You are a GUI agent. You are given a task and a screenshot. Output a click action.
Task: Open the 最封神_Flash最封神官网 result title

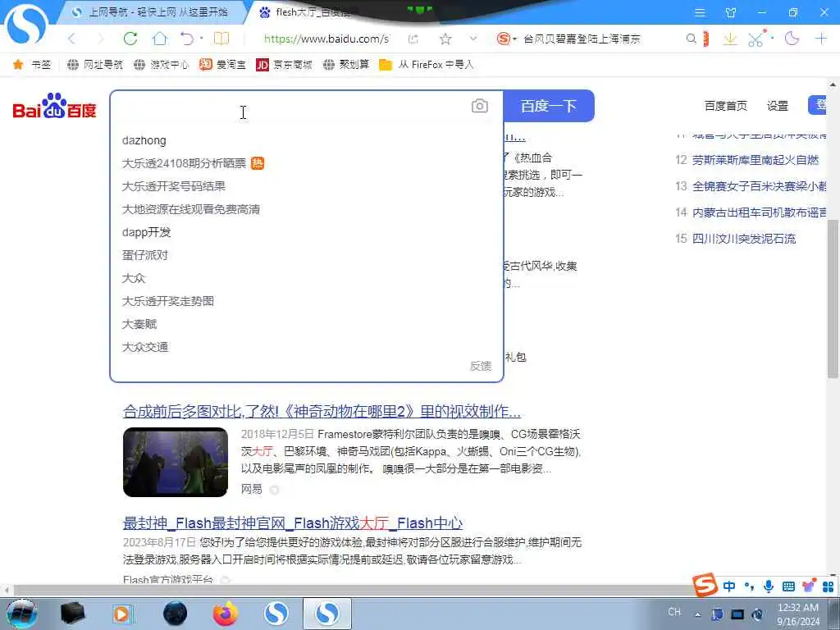pos(293,523)
